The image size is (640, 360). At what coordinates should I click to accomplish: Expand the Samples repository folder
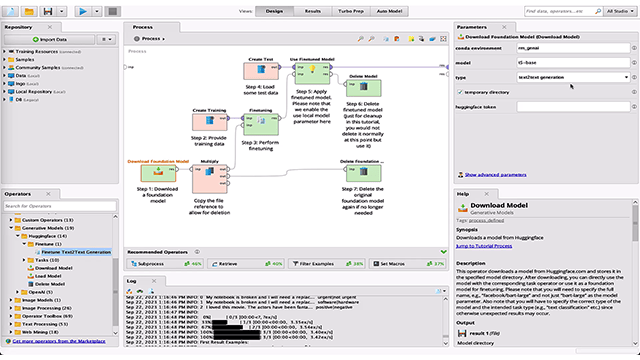click(4, 60)
